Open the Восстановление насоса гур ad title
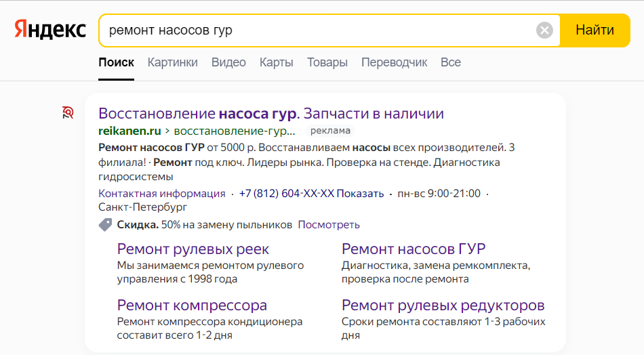Viewport: 644px width, 355px height. point(271,113)
